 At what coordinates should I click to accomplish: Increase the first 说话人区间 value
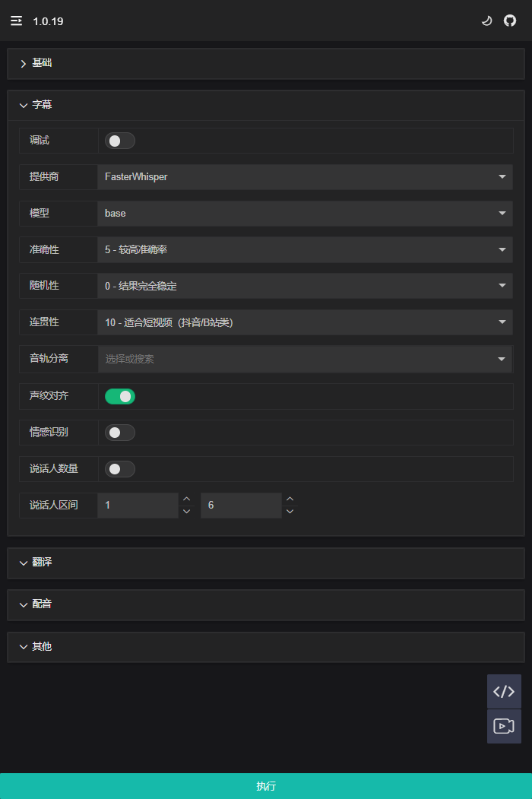pyautogui.click(x=187, y=499)
